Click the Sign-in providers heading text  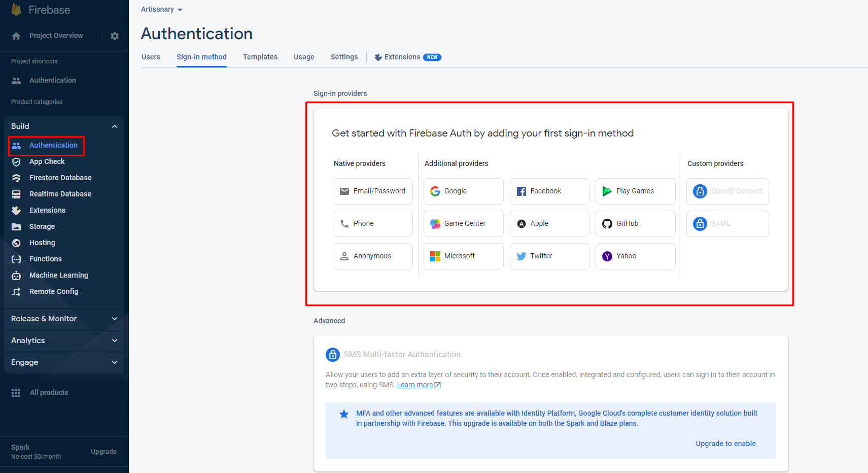point(340,93)
